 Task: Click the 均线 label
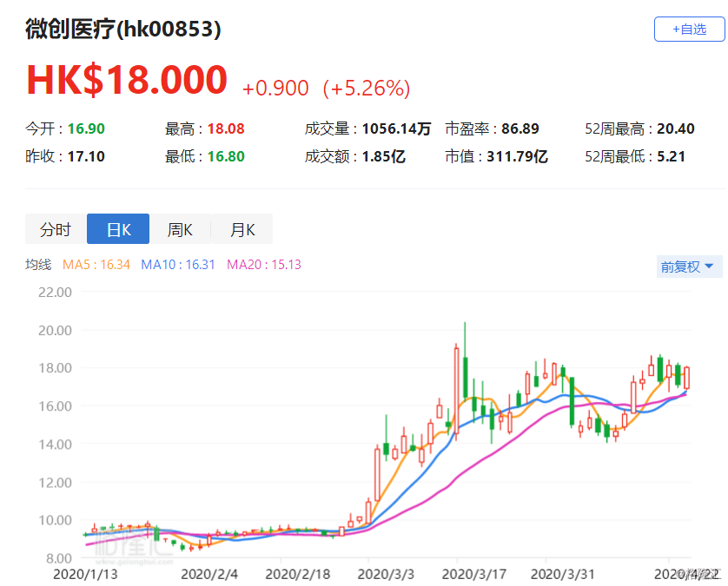click(x=38, y=265)
